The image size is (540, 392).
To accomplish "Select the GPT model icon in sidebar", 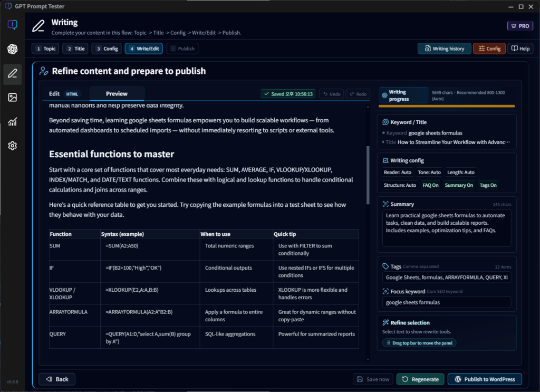I will (x=12, y=49).
